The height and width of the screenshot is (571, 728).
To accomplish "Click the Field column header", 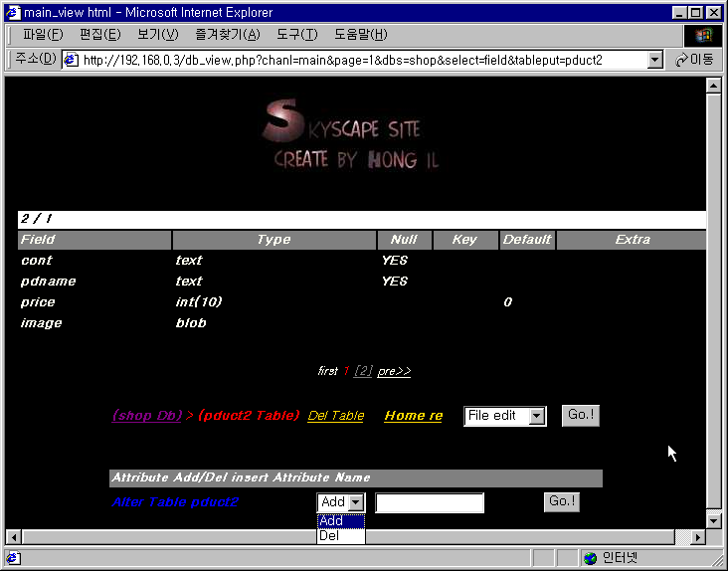I will coord(94,240).
